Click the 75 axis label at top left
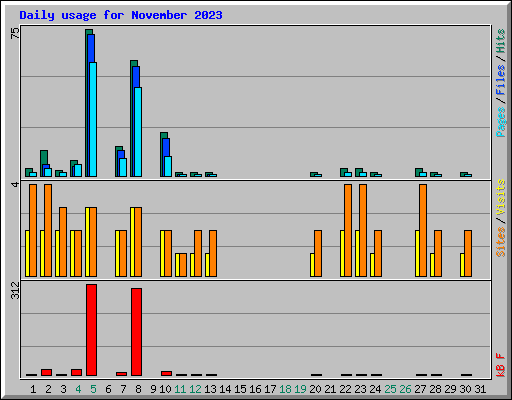Screen dimensions: 512x400 15,33
